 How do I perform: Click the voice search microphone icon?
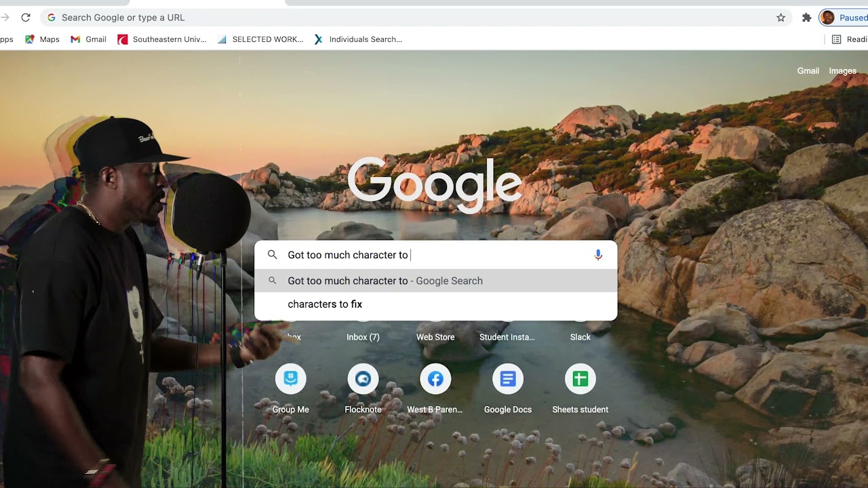(598, 255)
